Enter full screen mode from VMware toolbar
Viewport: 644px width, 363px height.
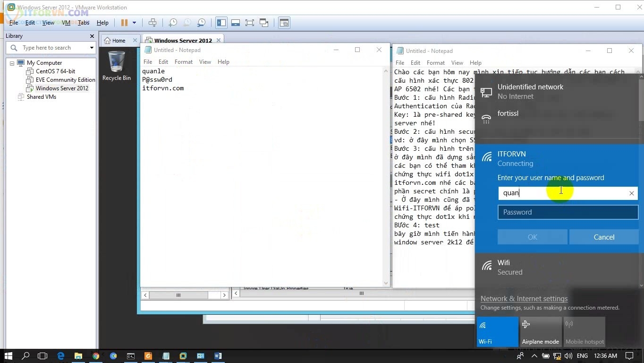(x=250, y=23)
